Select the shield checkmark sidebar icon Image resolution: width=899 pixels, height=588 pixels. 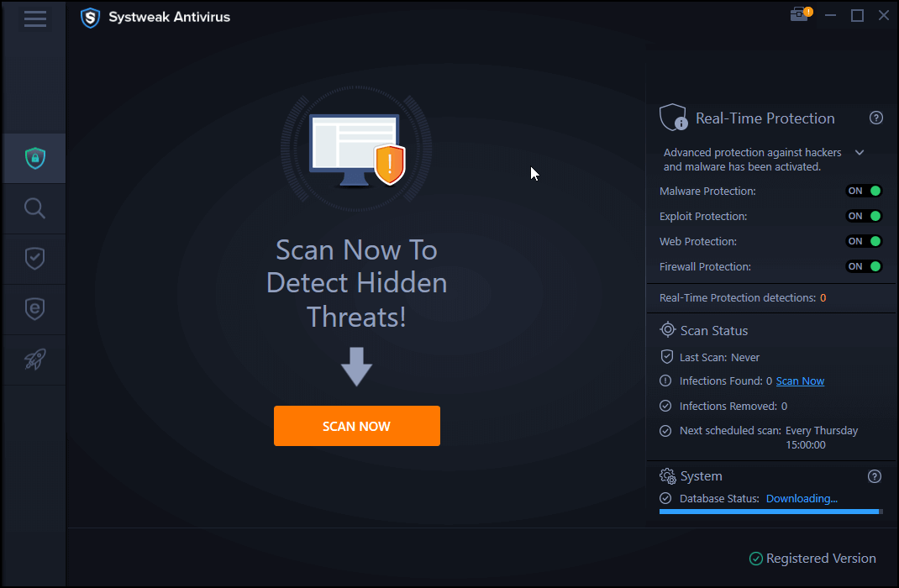(x=34, y=259)
